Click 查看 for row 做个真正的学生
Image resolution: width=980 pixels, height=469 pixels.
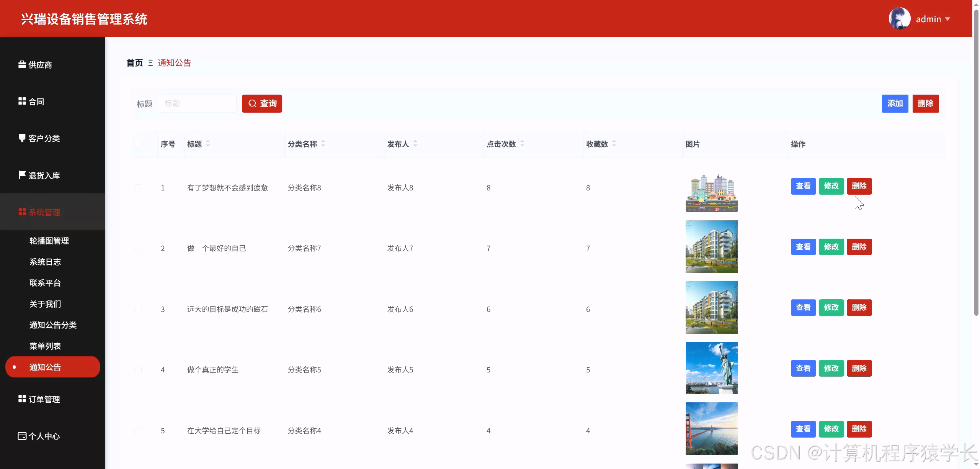click(803, 368)
